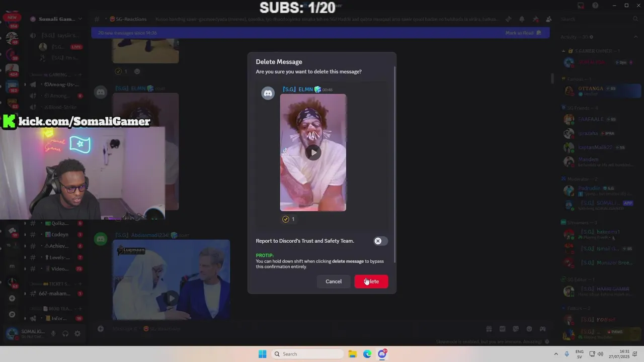Click the message input box for SG-Reactions
This screenshot has height=362, width=644.
coord(292,329)
